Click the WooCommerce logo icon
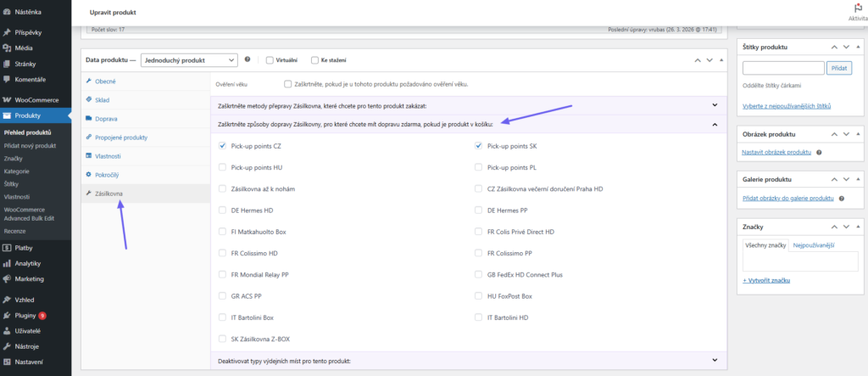The height and width of the screenshot is (376, 868). [x=7, y=100]
